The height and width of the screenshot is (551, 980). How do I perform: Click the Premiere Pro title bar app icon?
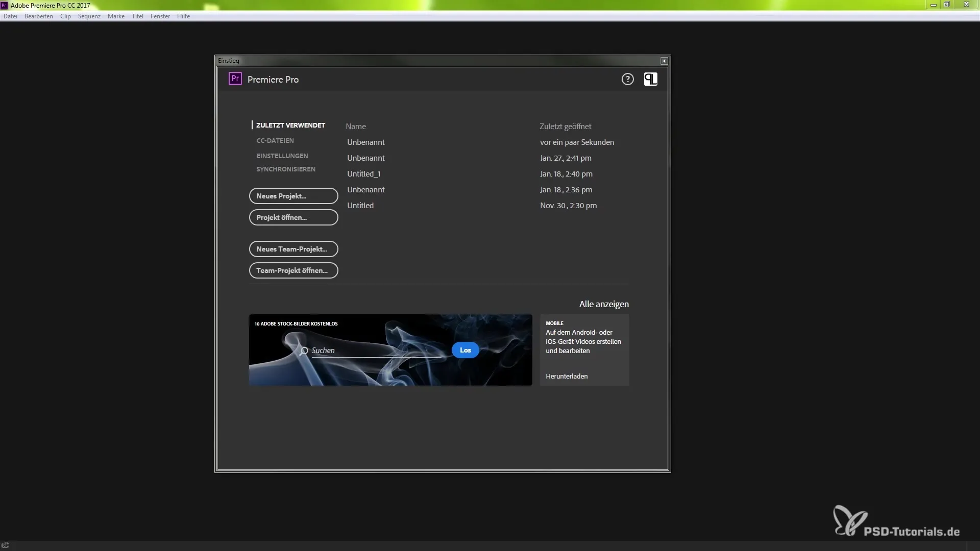(x=5, y=5)
